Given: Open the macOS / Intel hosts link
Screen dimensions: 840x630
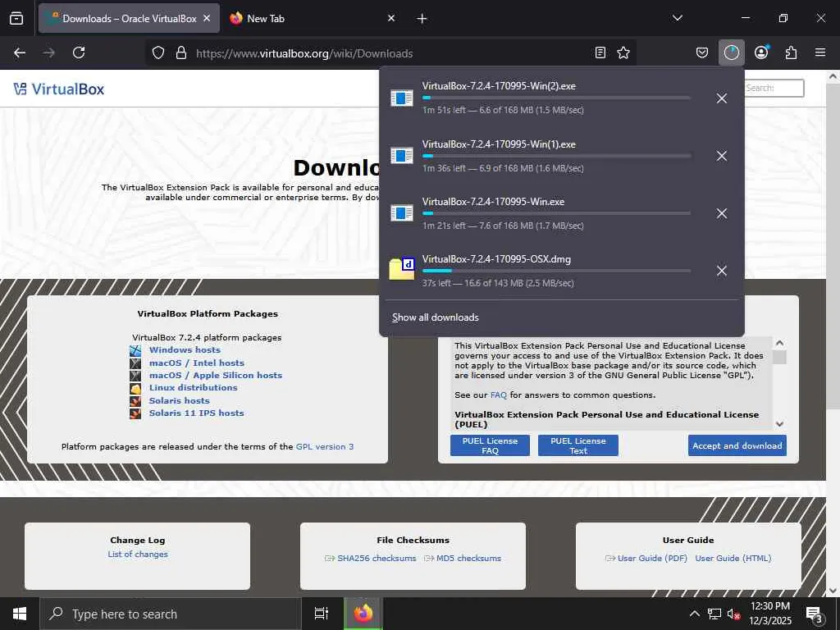Looking at the screenshot, I should pos(197,363).
